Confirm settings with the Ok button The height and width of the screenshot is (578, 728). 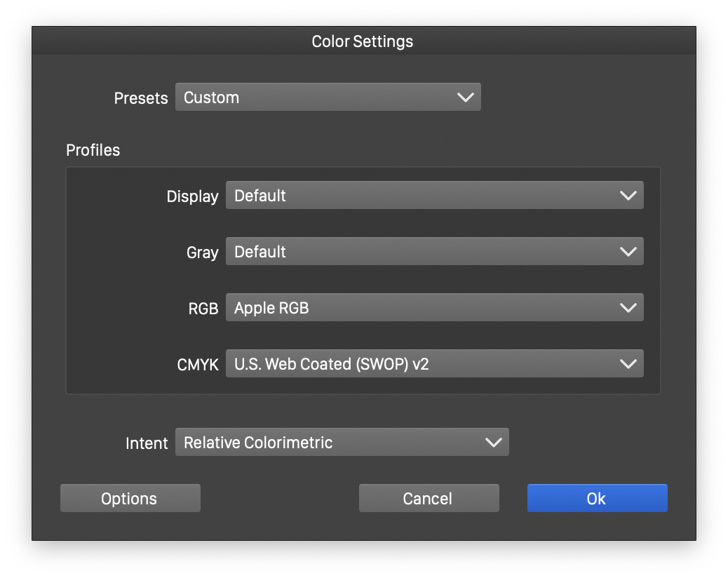(597, 498)
